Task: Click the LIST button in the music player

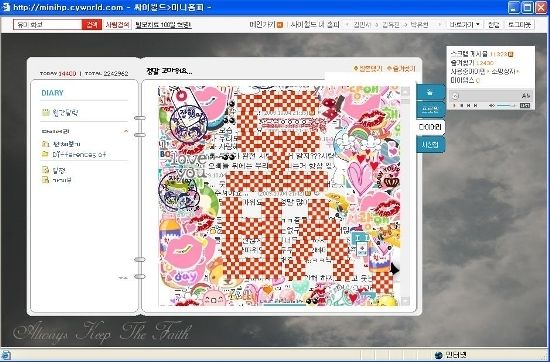Action: (525, 106)
